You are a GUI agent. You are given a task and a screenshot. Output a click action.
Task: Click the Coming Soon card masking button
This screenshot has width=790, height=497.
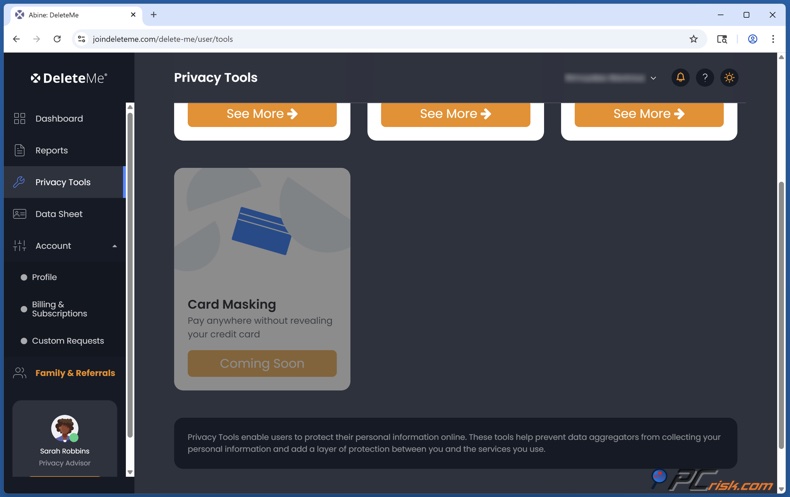[262, 363]
